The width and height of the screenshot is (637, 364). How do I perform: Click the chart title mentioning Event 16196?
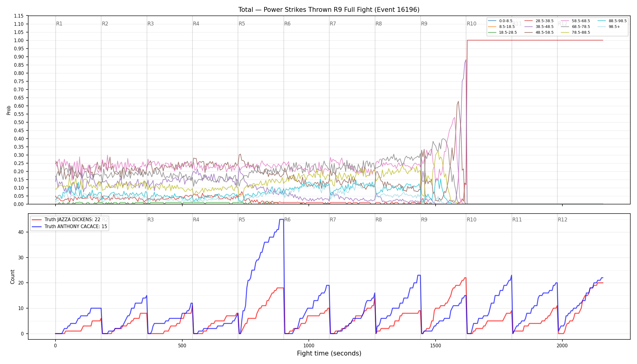click(329, 10)
